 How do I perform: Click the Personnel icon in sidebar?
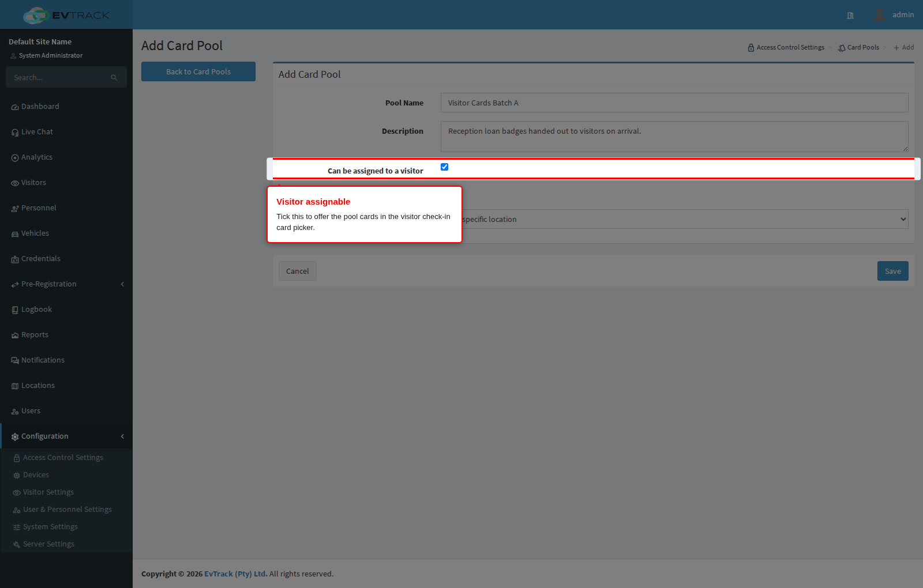click(15, 209)
